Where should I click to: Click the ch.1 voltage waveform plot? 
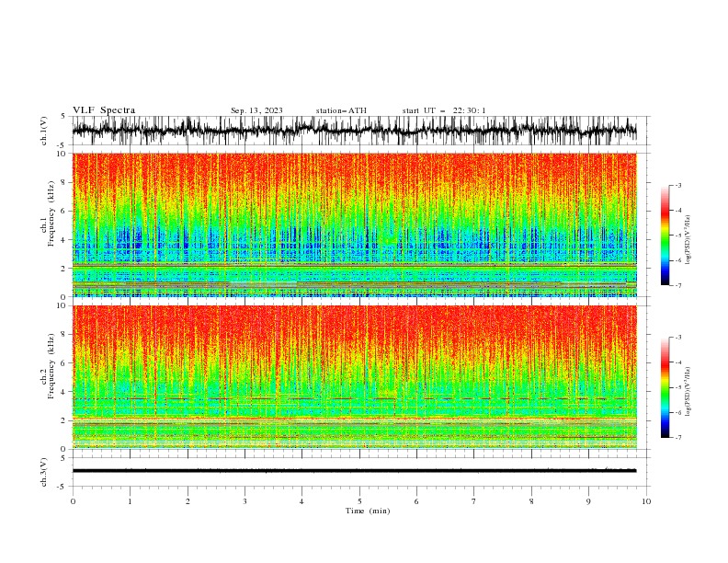click(354, 131)
